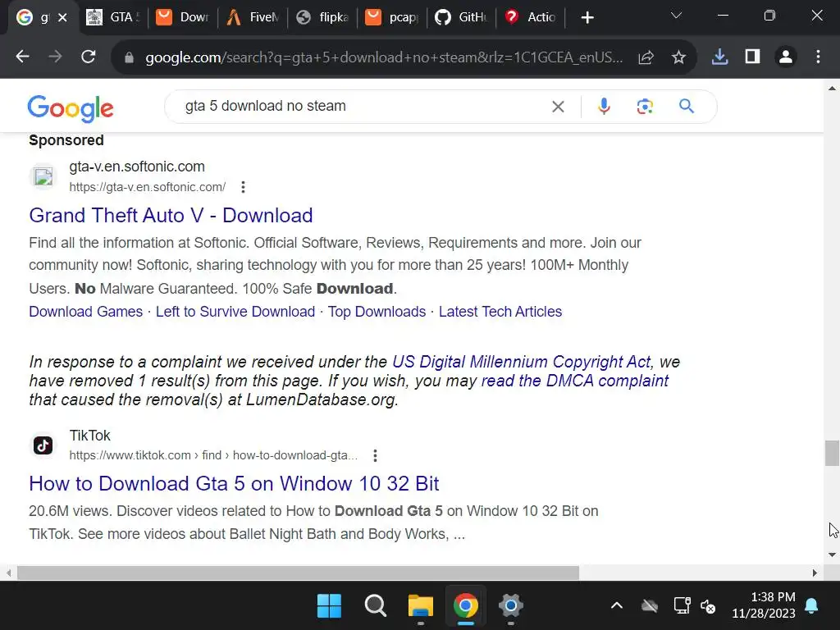Viewport: 840px width, 630px height.
Task: Open more options for TikTok result
Action: pos(375,456)
